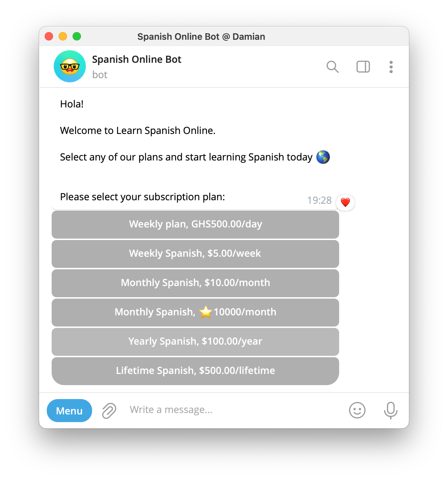Pick Monthly Spanish 10000 stars plan

point(195,313)
